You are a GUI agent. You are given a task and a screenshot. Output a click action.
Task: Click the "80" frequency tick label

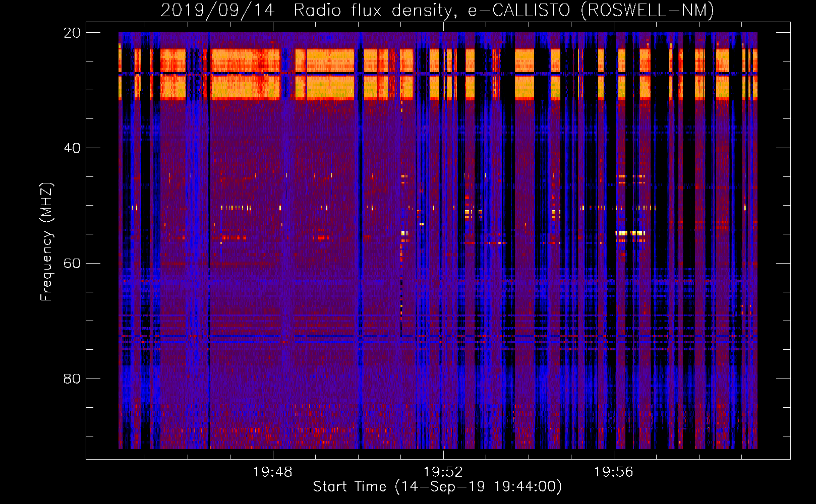tap(72, 379)
